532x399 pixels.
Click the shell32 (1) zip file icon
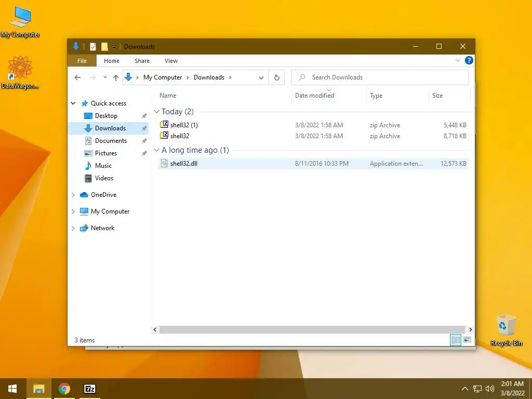(164, 124)
